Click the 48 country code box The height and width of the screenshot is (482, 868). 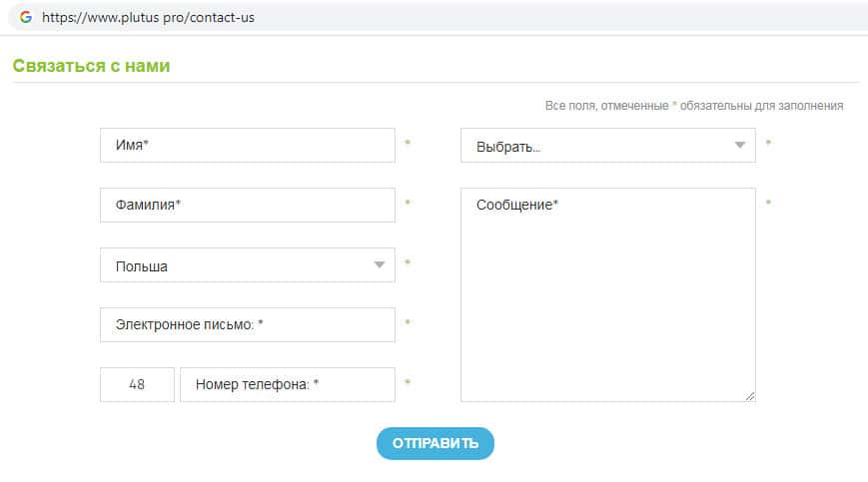point(137,384)
